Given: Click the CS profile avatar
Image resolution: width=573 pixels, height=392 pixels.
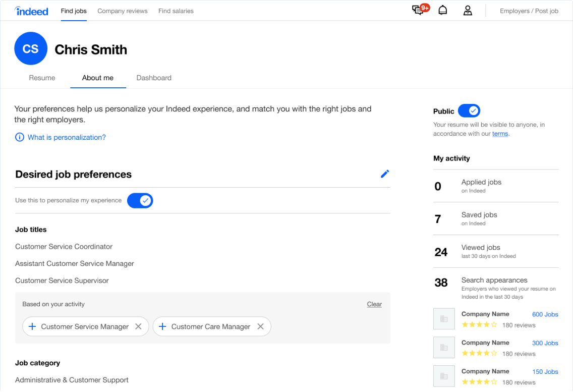Looking at the screenshot, I should pyautogui.click(x=31, y=49).
